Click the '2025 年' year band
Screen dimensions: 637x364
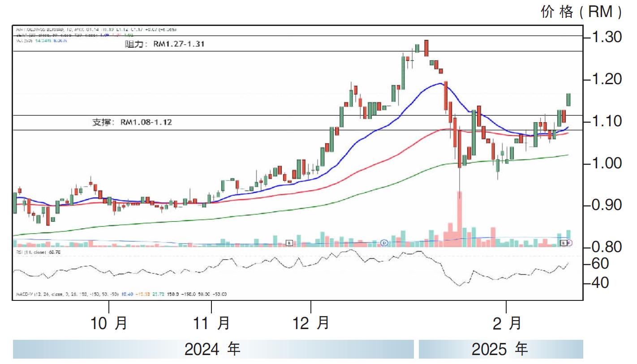click(x=500, y=349)
